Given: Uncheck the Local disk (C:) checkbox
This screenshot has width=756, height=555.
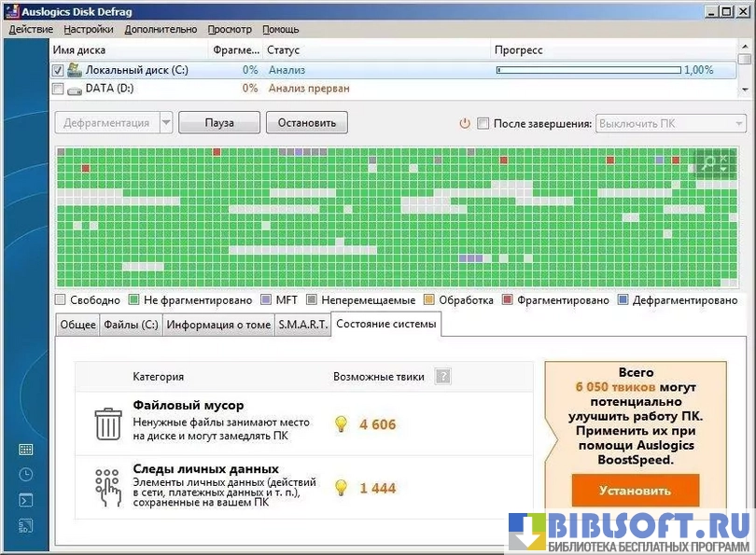Looking at the screenshot, I should tap(58, 70).
